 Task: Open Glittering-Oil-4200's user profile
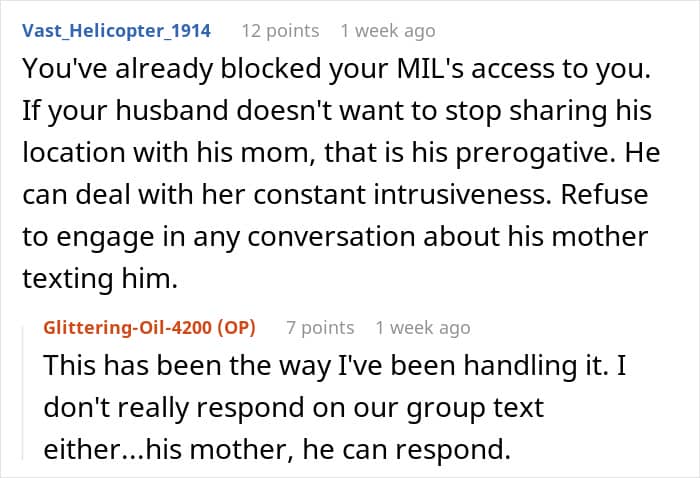122,327
